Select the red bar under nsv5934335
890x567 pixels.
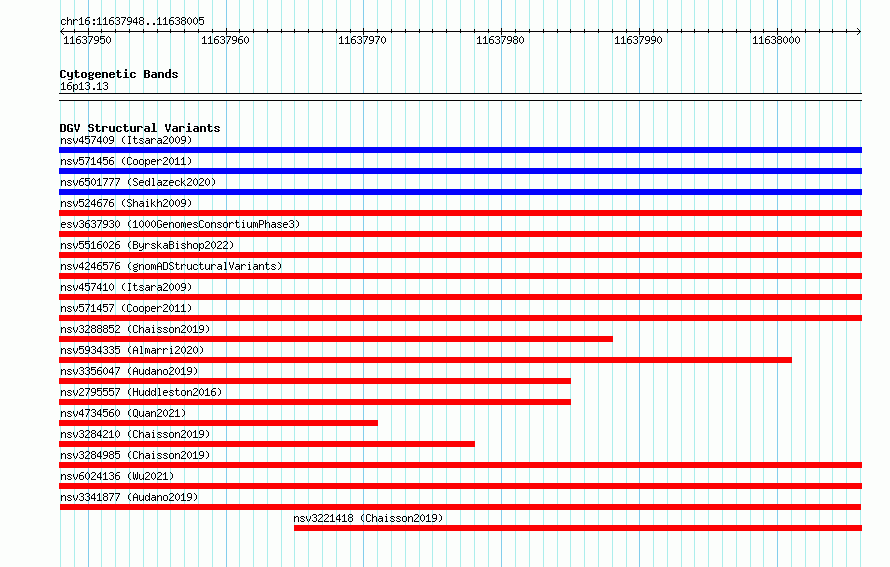pos(425,360)
